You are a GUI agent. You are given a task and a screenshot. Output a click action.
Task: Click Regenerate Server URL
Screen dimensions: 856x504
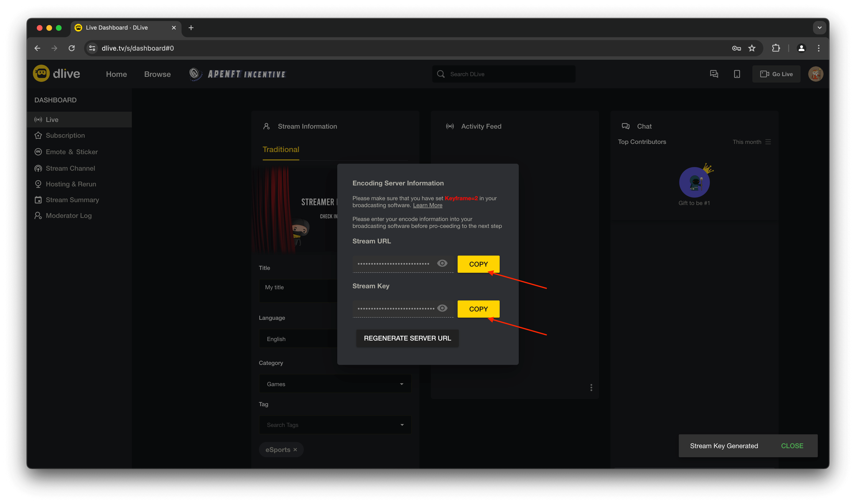[407, 338]
